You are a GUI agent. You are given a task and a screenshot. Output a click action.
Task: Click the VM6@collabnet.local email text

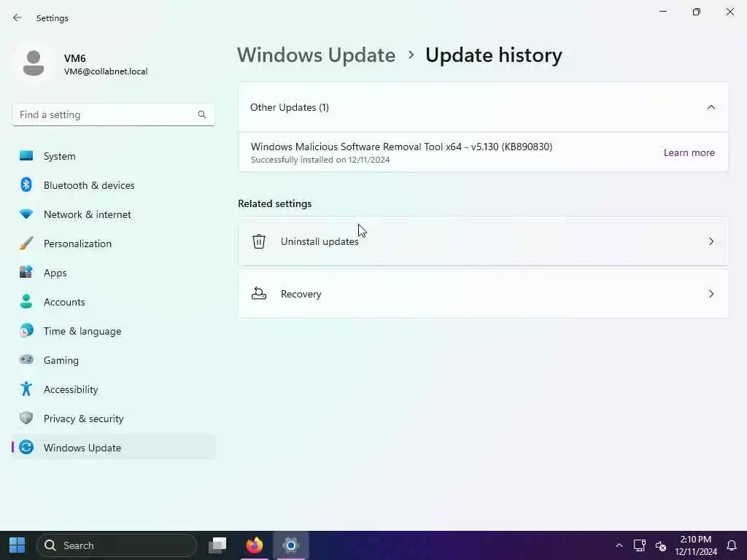click(106, 71)
